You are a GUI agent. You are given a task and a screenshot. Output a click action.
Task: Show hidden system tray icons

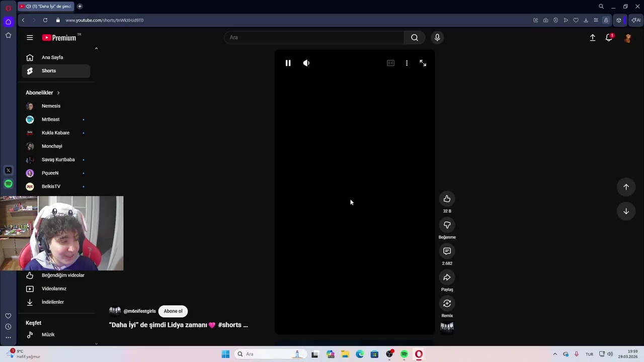point(555,354)
